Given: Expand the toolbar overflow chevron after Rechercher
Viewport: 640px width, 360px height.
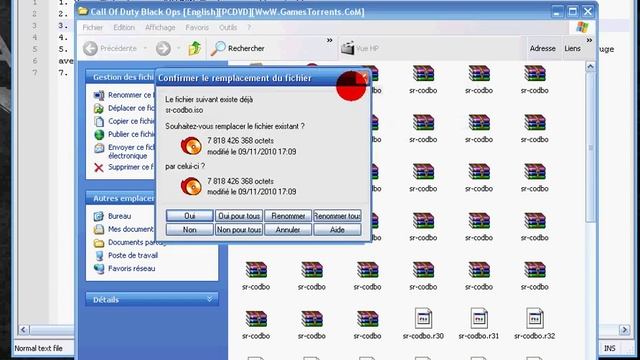Looking at the screenshot, I should pos(329,40).
